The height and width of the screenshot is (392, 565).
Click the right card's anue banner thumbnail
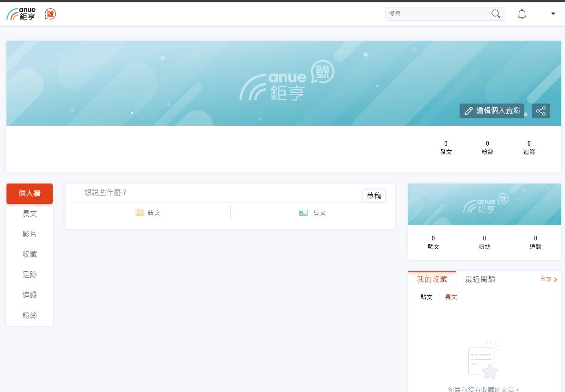pyautogui.click(x=485, y=204)
